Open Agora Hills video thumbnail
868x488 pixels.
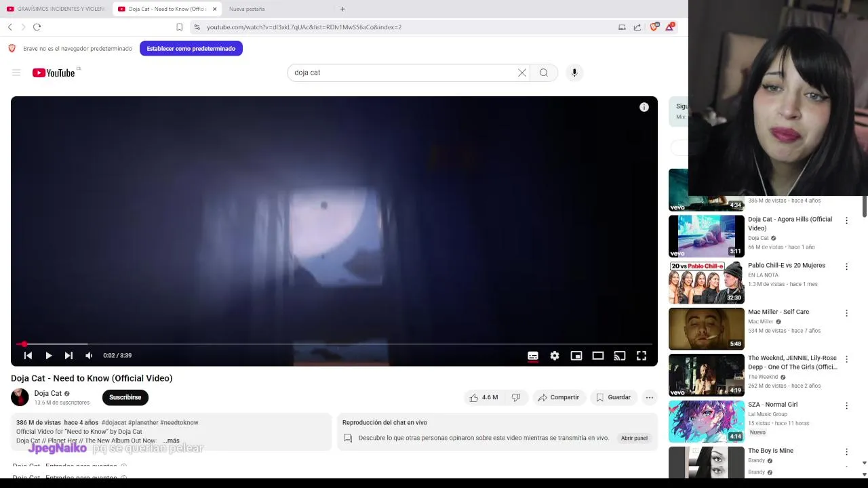(707, 236)
